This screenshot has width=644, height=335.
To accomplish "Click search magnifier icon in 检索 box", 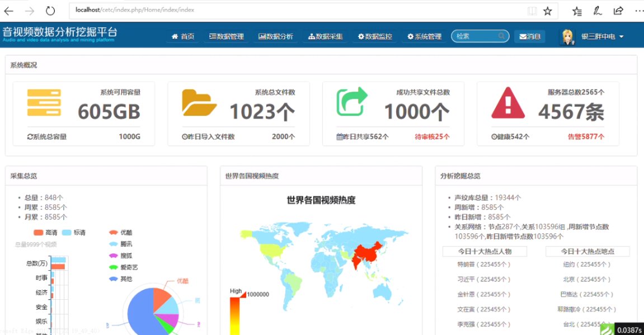I will tap(501, 36).
